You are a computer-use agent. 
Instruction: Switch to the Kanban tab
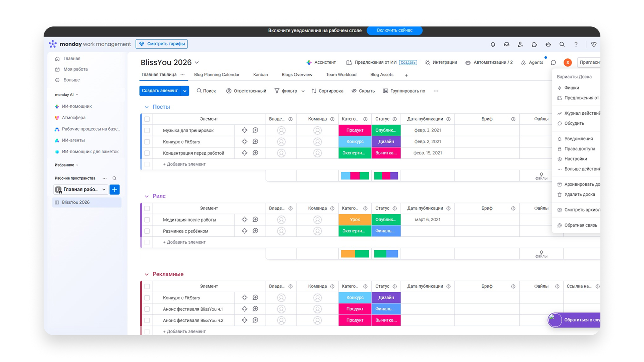(260, 75)
